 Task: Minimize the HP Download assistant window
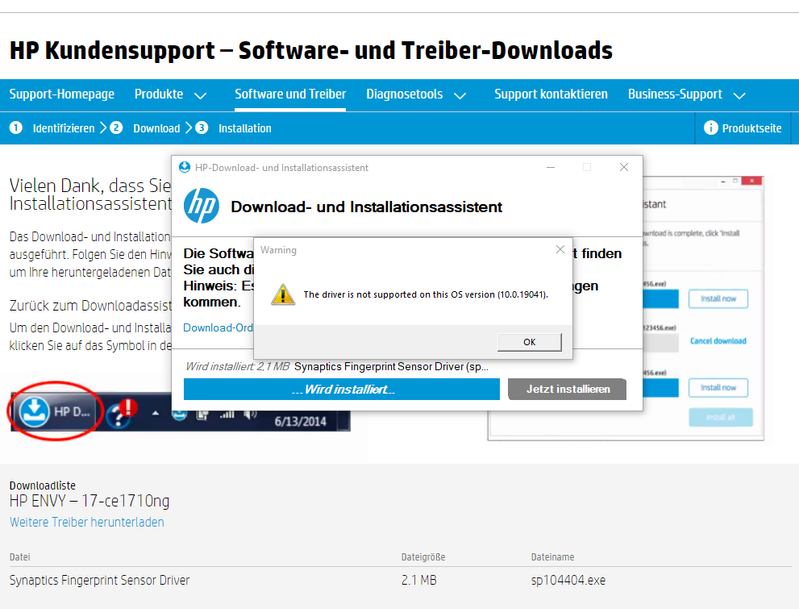pos(550,167)
